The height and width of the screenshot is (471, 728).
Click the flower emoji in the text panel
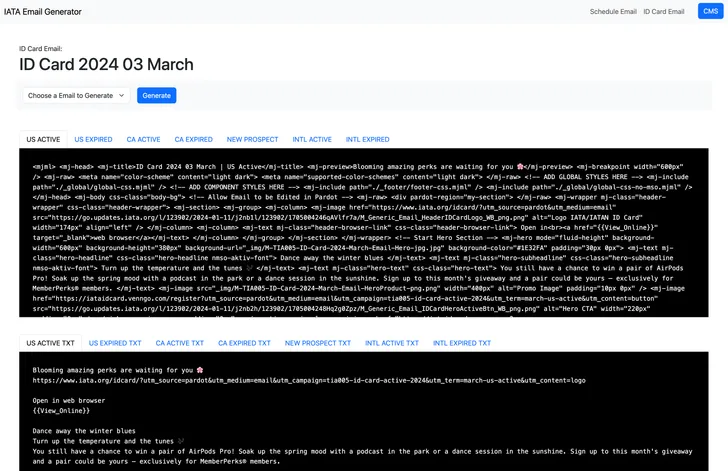point(200,370)
